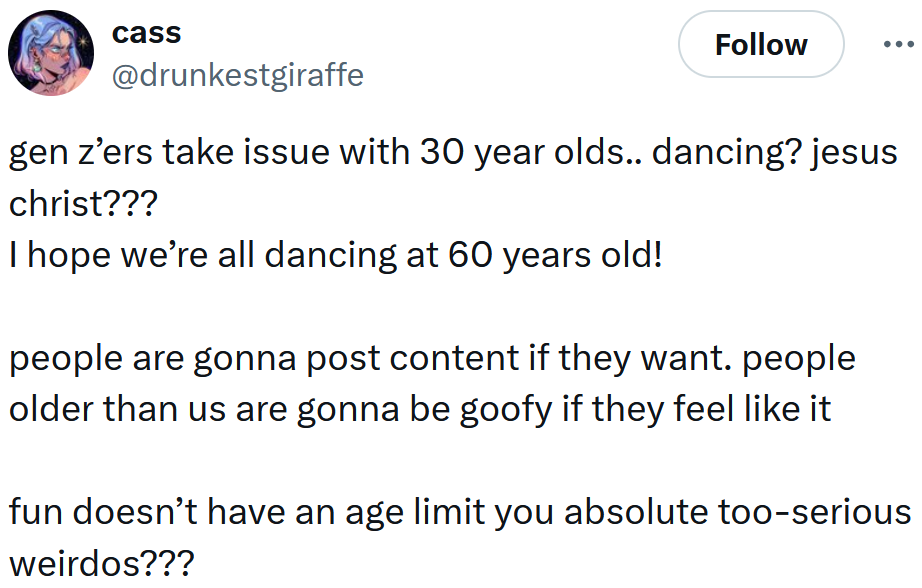Screen dimensions: 922x588
Task: Click the Follow button
Action: click(760, 44)
